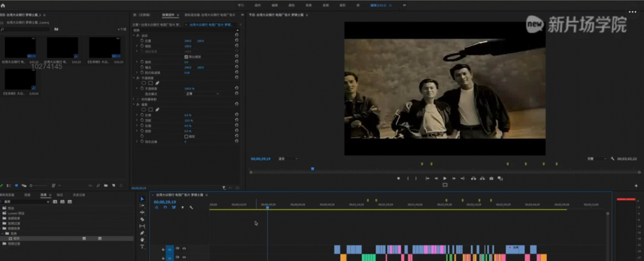Open the workspace overflow chevrons menu
644x261 pixels.
[x=404, y=5]
